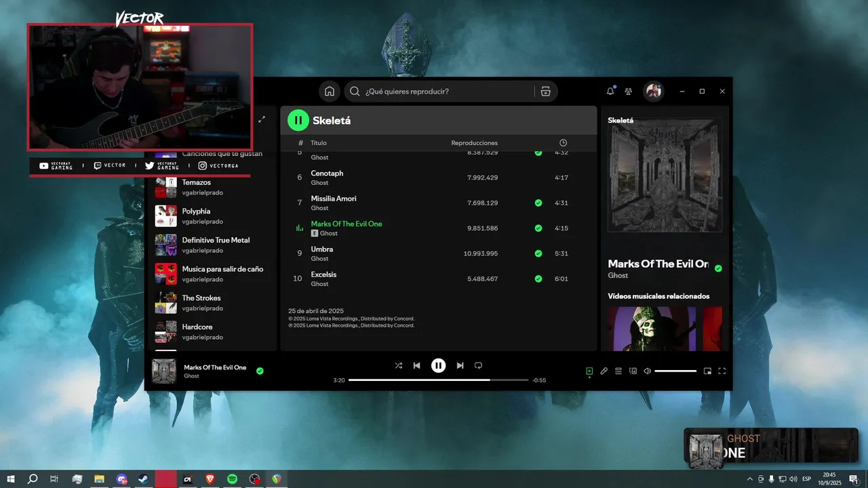This screenshot has width=868, height=488.
Task: Toggle saved checkmark in bottom player bar
Action: pyautogui.click(x=260, y=371)
